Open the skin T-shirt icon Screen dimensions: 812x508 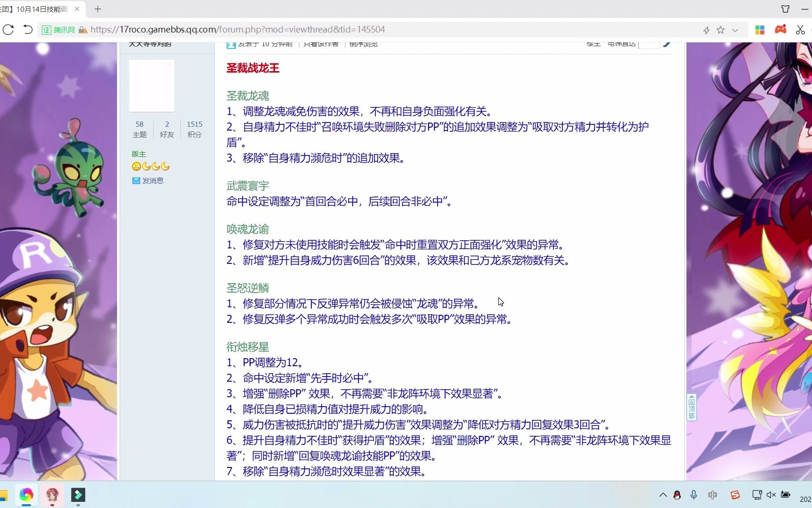point(785,9)
